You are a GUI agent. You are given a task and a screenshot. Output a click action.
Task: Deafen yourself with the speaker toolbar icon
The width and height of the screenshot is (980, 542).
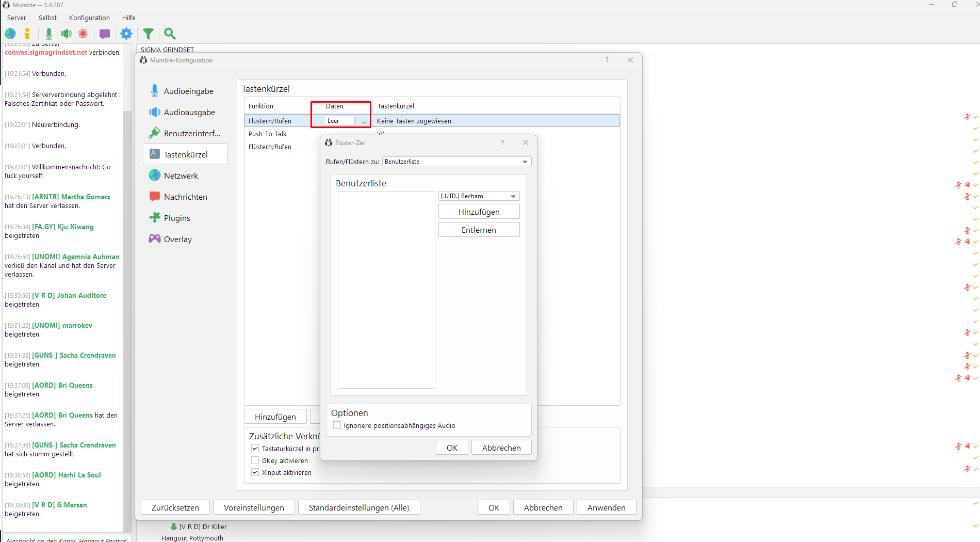tap(67, 34)
